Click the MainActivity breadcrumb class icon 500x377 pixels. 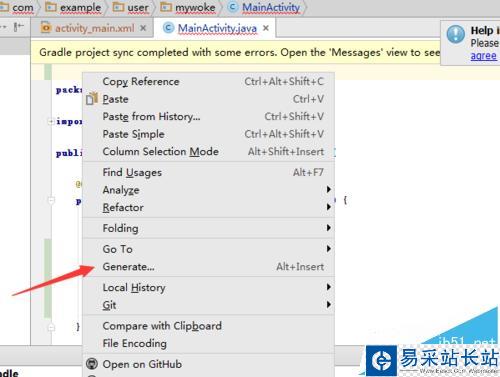point(233,7)
